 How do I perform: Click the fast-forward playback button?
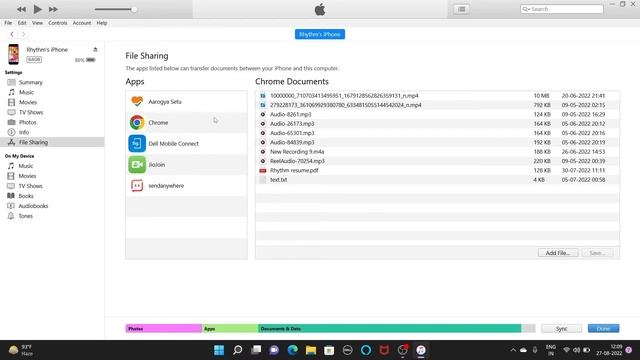(x=53, y=9)
